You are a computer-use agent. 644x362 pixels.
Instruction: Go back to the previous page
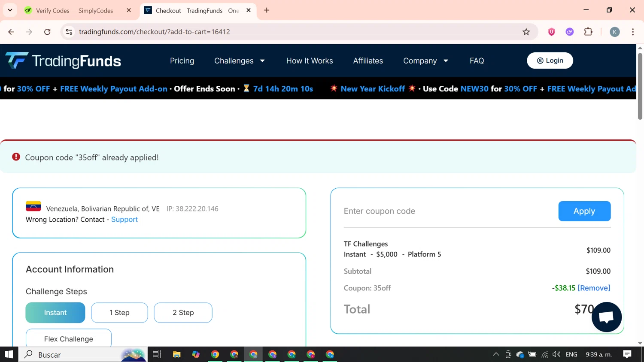(11, 32)
